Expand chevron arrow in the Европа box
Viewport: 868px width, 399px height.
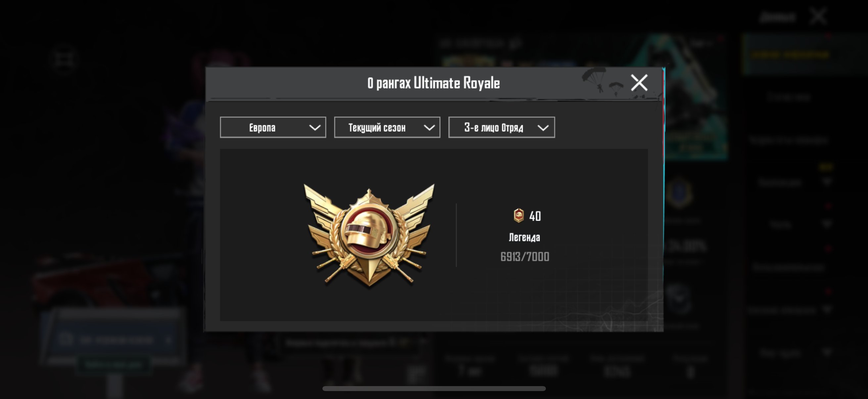coord(315,128)
